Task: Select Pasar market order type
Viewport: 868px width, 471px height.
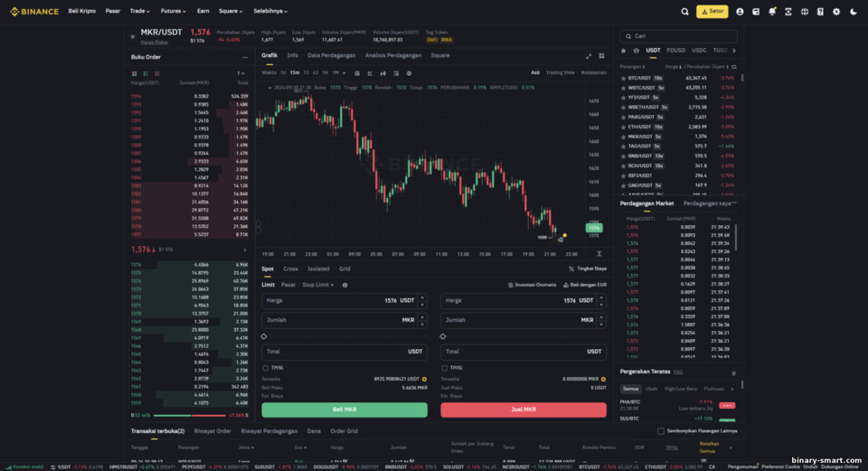Action: [288, 285]
